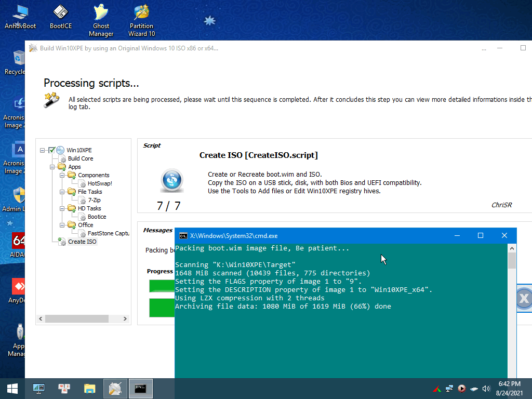
Task: Click the cmd window vertical scrollbar thumb
Action: pyautogui.click(x=512, y=261)
